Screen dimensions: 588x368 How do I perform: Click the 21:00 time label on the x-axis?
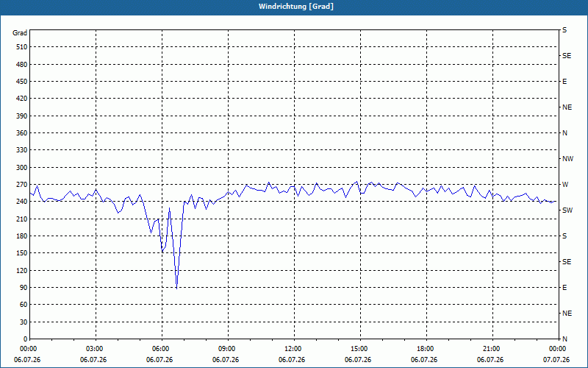[492, 349]
